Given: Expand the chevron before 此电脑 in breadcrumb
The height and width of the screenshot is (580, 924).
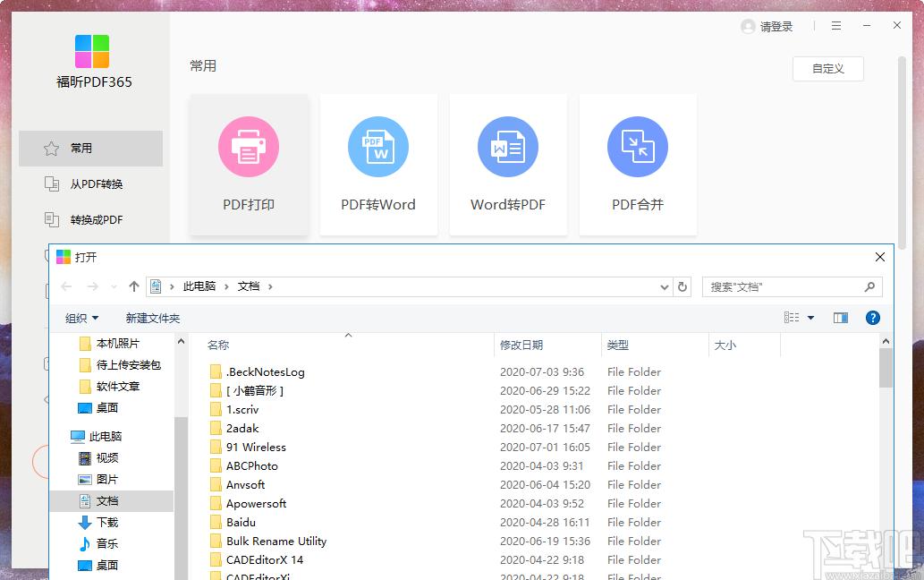Looking at the screenshot, I should tap(172, 287).
